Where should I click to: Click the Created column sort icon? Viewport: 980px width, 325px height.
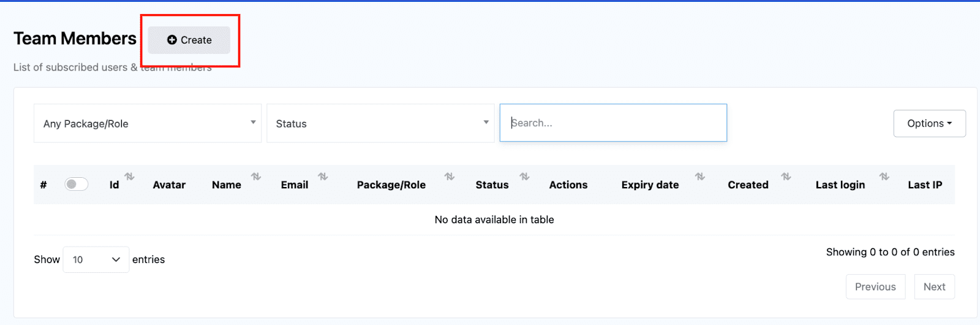[786, 177]
